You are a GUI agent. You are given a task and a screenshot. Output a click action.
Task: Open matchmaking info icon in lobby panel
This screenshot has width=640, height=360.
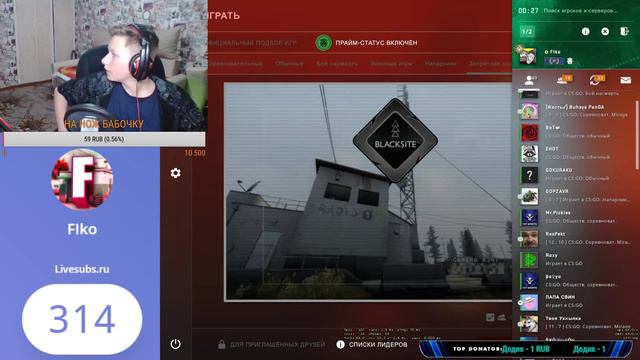(x=585, y=31)
